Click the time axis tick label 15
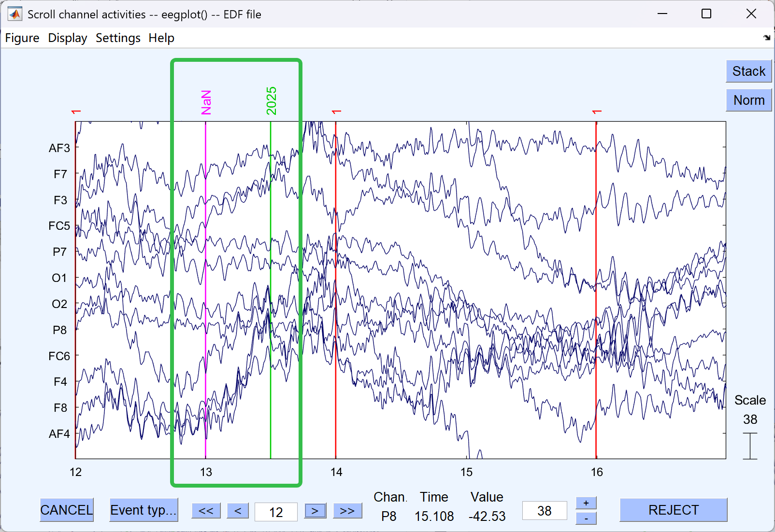 (x=466, y=472)
